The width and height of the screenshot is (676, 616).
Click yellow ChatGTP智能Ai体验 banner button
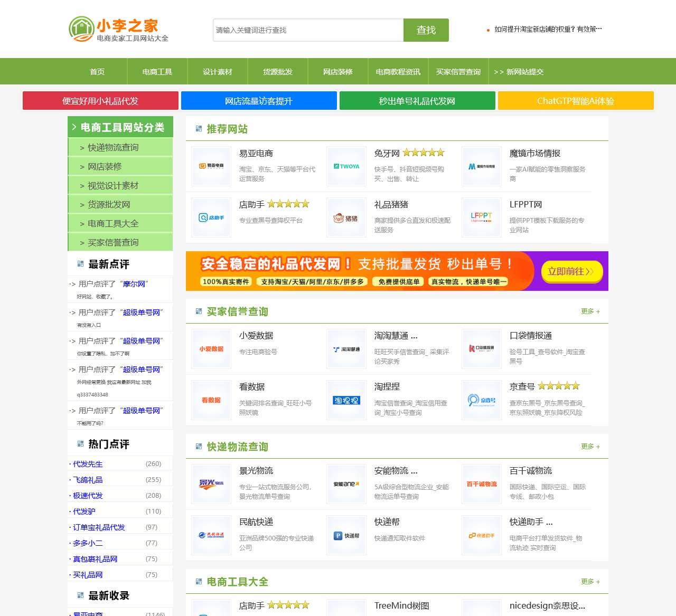pyautogui.click(x=576, y=101)
